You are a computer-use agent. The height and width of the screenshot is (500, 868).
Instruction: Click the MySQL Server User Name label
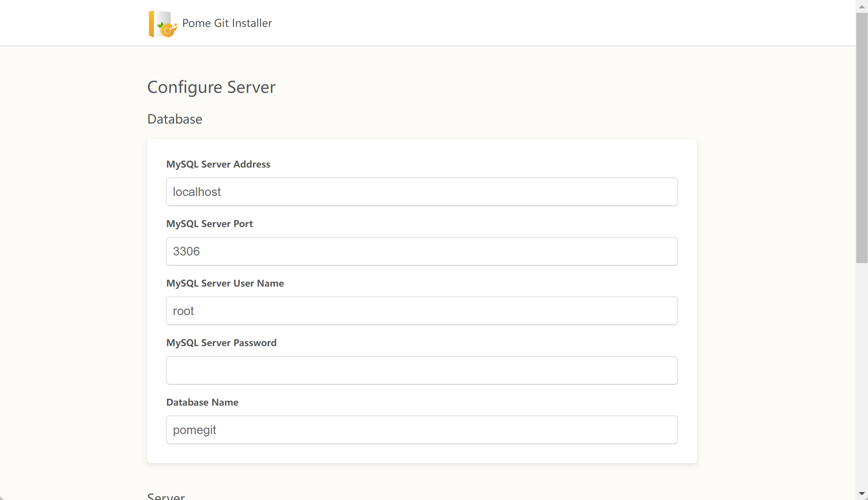pyautogui.click(x=225, y=283)
